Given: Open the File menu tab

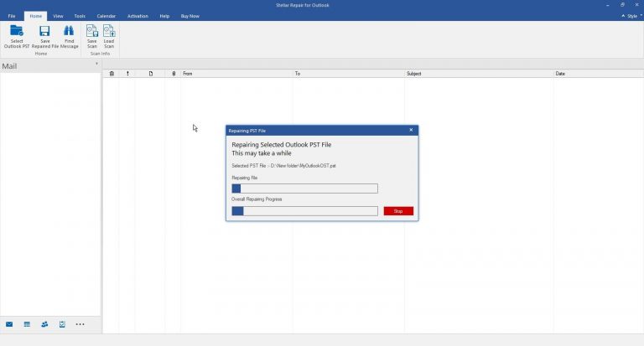Looking at the screenshot, I should pyautogui.click(x=12, y=16).
